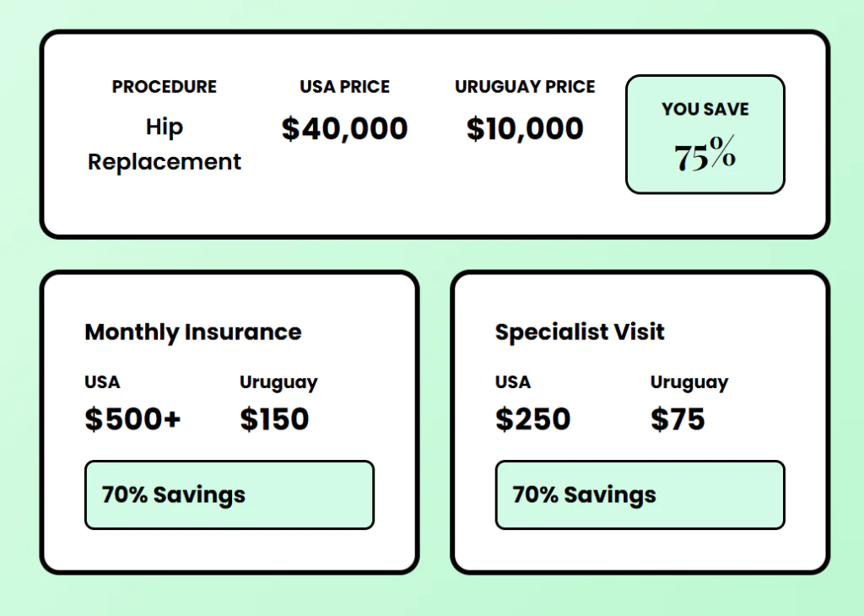The image size is (864, 616).
Task: Click the Monthly Insurance 70% Savings badge
Action: (x=229, y=494)
